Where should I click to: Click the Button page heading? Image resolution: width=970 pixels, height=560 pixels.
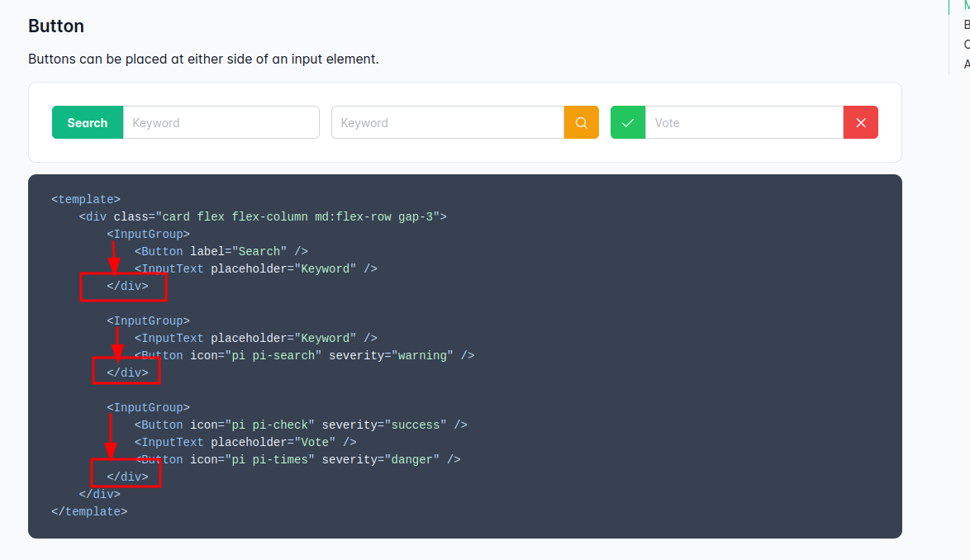point(55,26)
